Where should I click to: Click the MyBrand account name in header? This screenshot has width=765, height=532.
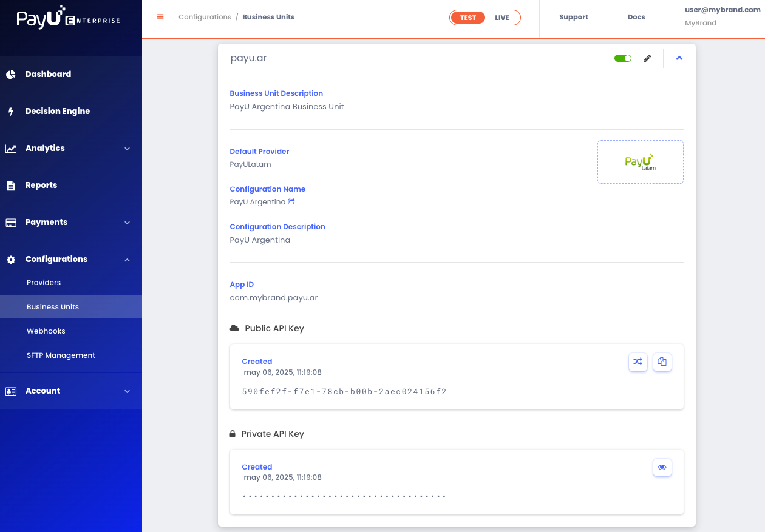701,24
